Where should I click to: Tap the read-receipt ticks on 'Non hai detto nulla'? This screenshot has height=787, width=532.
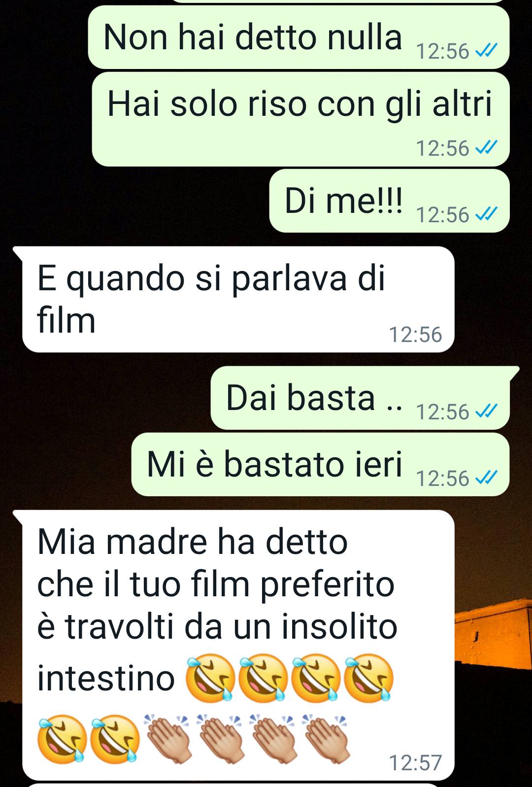point(486,50)
